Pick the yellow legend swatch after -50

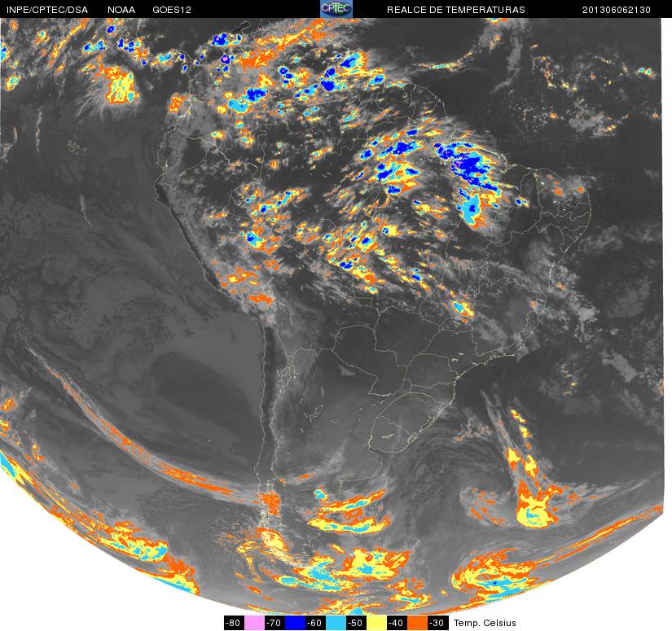coord(376,623)
